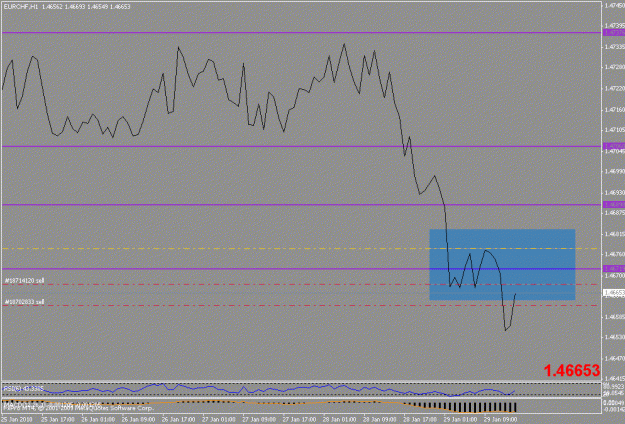Image resolution: width=625 pixels, height=424 pixels.
Task: Select the #18702833 sell order label
Action: coord(25,302)
